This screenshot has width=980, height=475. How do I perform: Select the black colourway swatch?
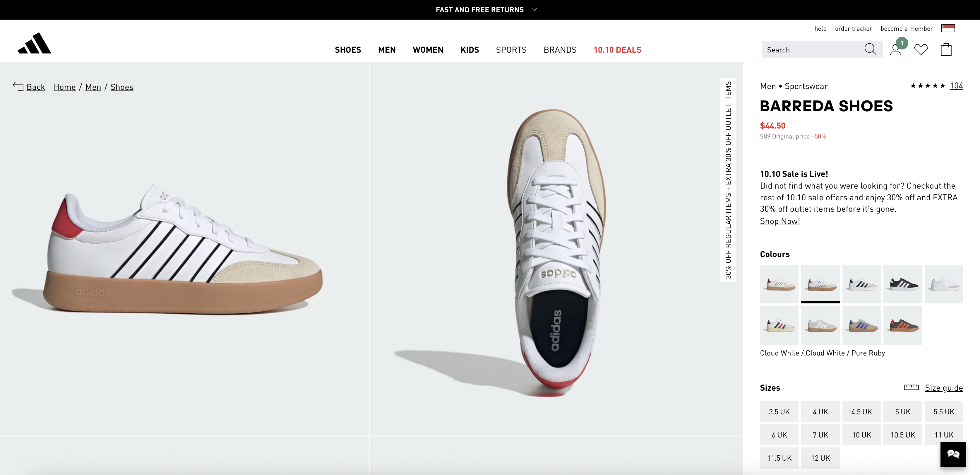(x=903, y=284)
